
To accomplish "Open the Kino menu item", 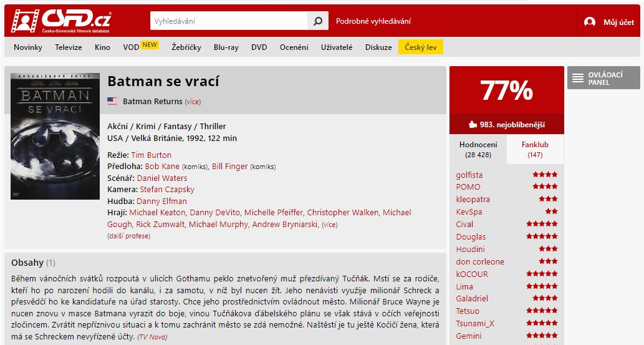I will tap(102, 47).
